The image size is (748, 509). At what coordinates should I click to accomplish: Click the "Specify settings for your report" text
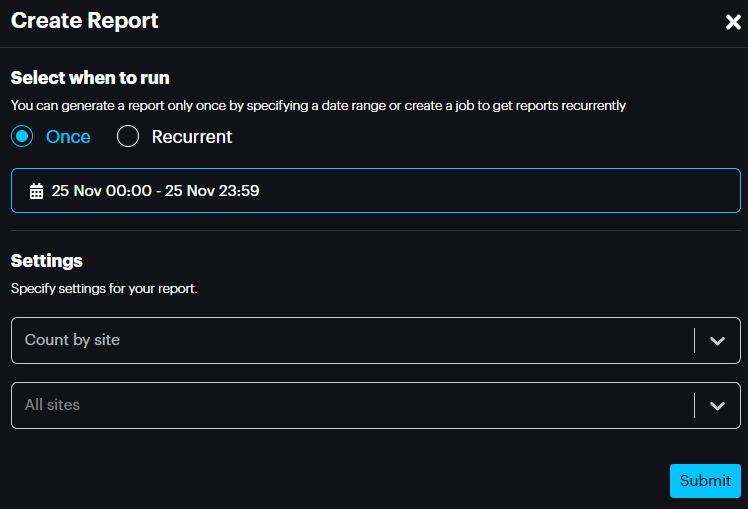click(x=105, y=289)
